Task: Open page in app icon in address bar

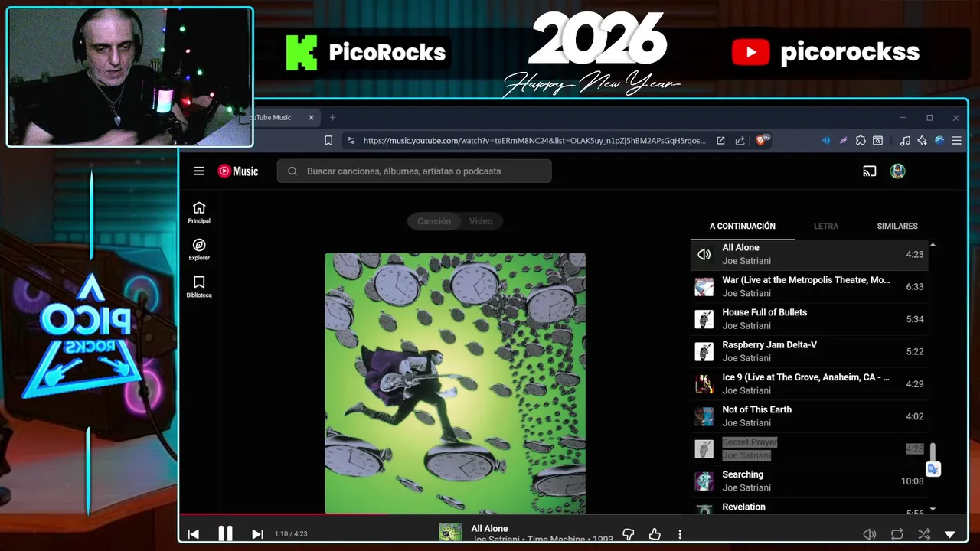Action: 720,141
